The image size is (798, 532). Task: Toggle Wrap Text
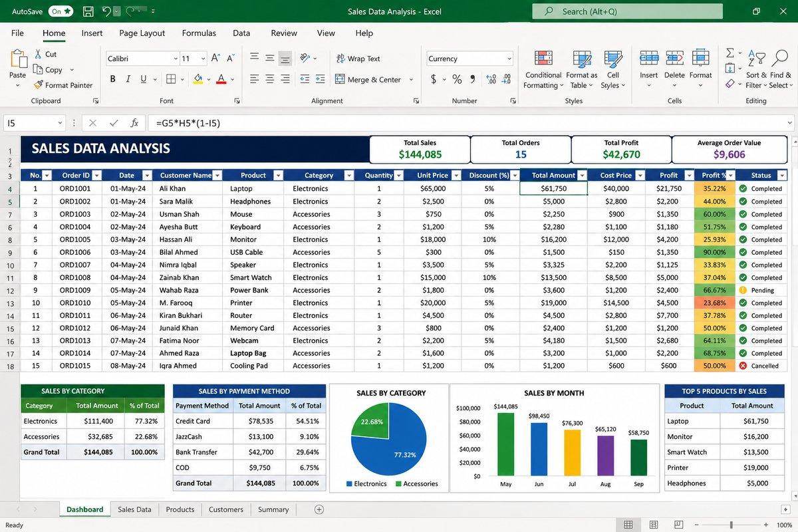[358, 59]
